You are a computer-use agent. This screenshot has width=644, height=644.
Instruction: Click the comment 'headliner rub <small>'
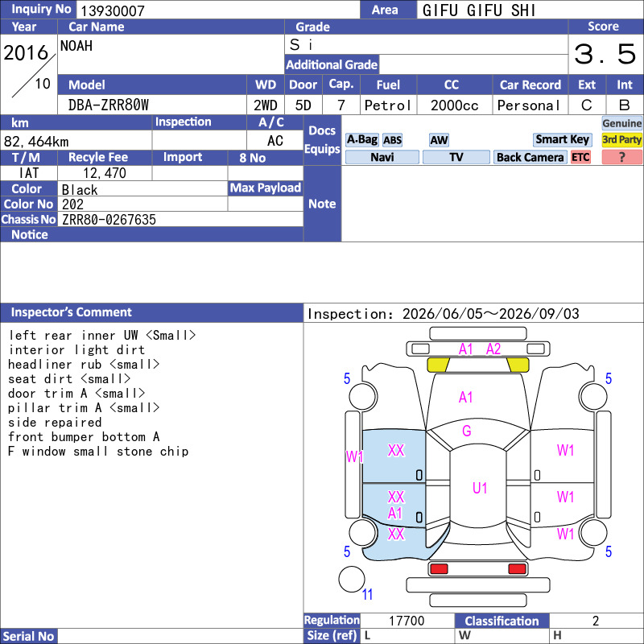point(84,365)
